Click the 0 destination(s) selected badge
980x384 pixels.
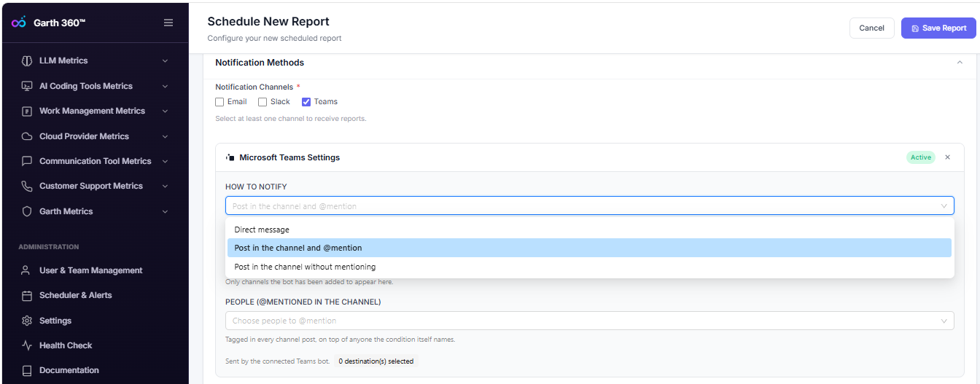(376, 361)
